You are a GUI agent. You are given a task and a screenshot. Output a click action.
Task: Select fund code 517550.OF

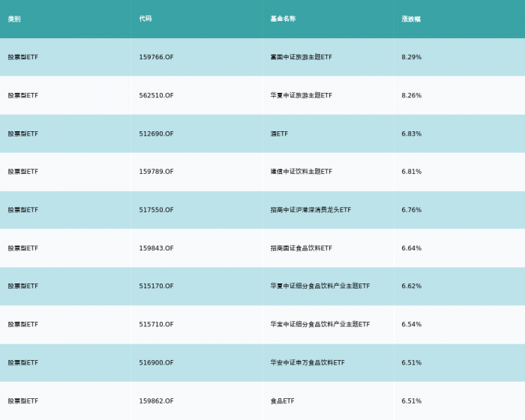(x=156, y=210)
